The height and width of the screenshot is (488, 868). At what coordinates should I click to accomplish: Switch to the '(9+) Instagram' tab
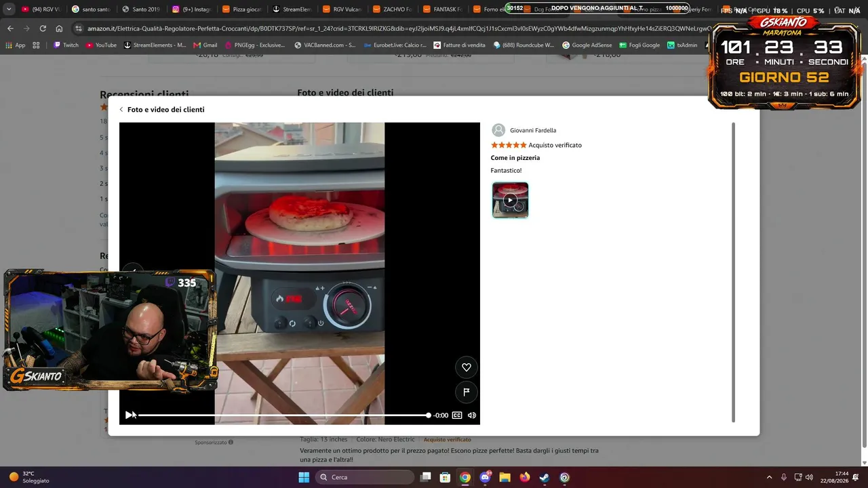pos(191,9)
